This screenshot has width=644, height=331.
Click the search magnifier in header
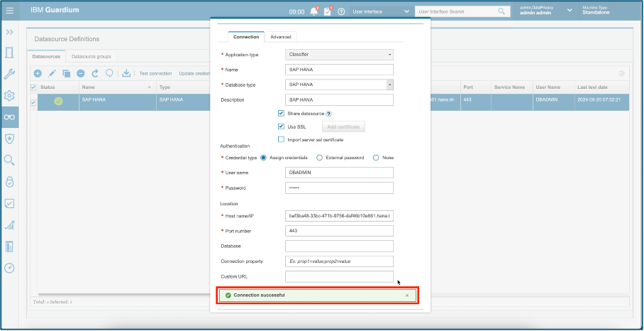pos(501,11)
